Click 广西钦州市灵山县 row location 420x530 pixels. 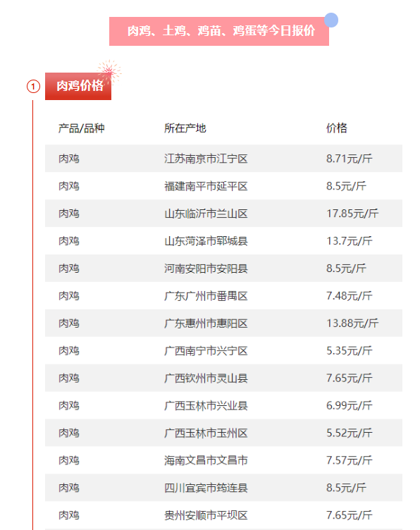point(206,378)
